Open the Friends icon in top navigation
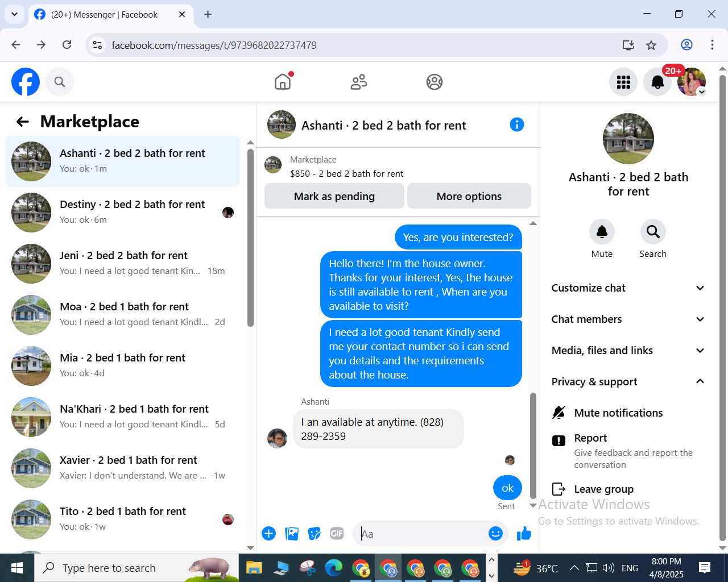This screenshot has width=728, height=582. [x=359, y=82]
